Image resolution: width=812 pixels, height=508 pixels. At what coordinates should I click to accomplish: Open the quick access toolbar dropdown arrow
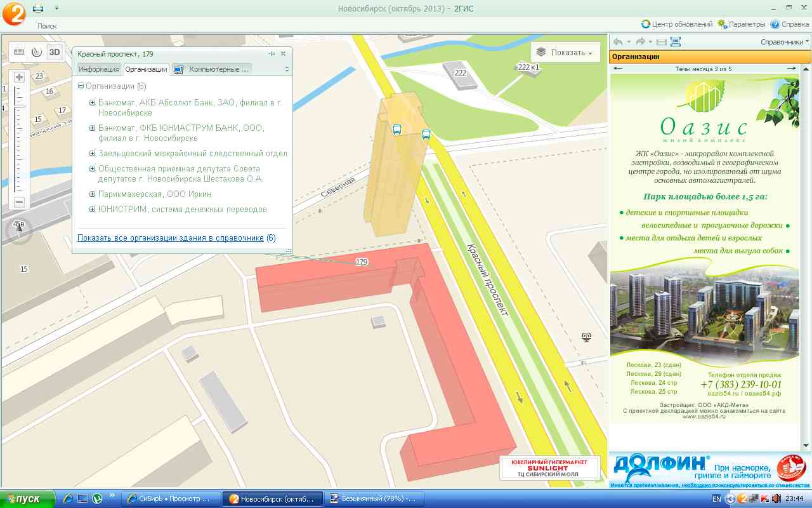(56, 8)
